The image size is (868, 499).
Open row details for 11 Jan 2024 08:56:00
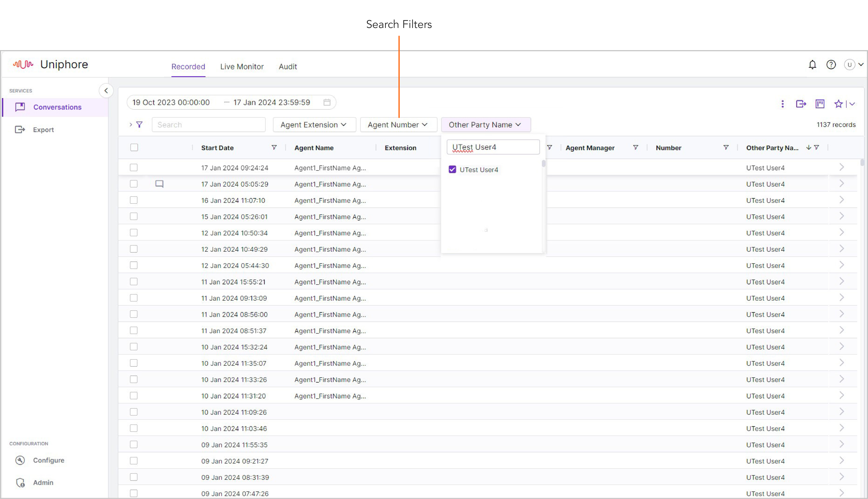842,314
